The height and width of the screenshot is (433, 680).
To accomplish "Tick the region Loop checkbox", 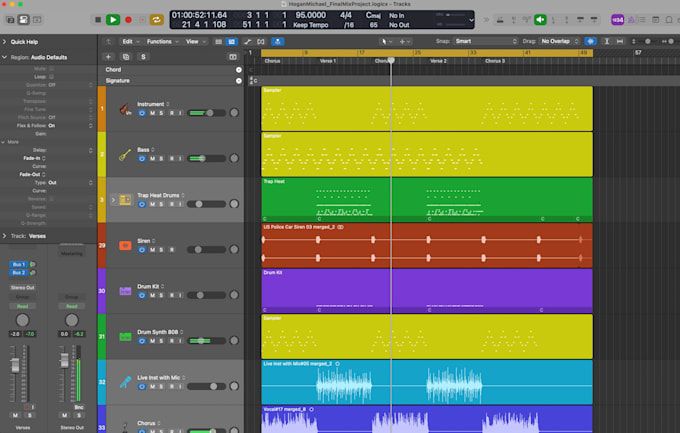I will tap(52, 77).
